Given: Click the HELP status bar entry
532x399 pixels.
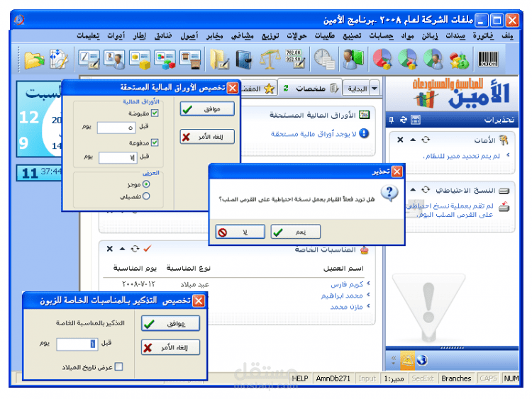Looking at the screenshot, I should click(x=300, y=378).
